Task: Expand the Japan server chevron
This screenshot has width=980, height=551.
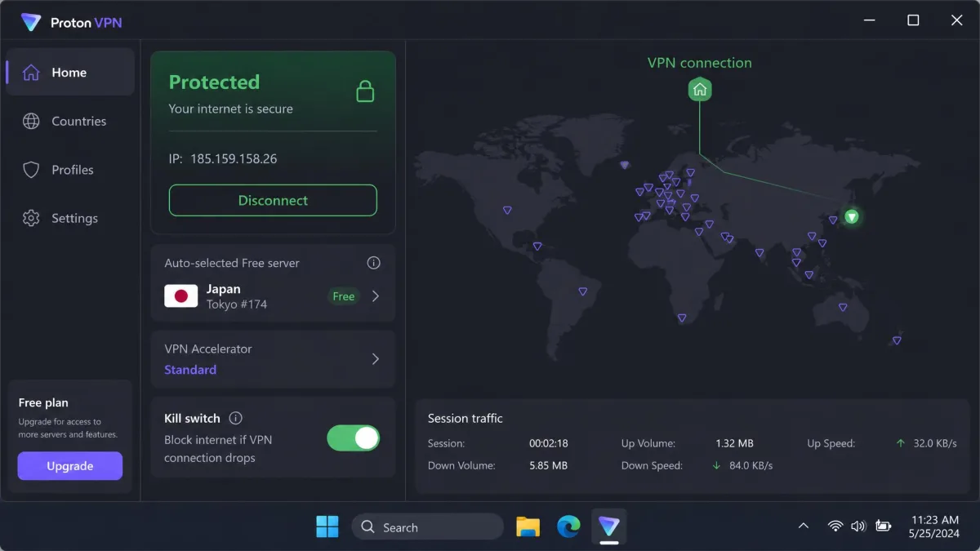Action: point(376,296)
